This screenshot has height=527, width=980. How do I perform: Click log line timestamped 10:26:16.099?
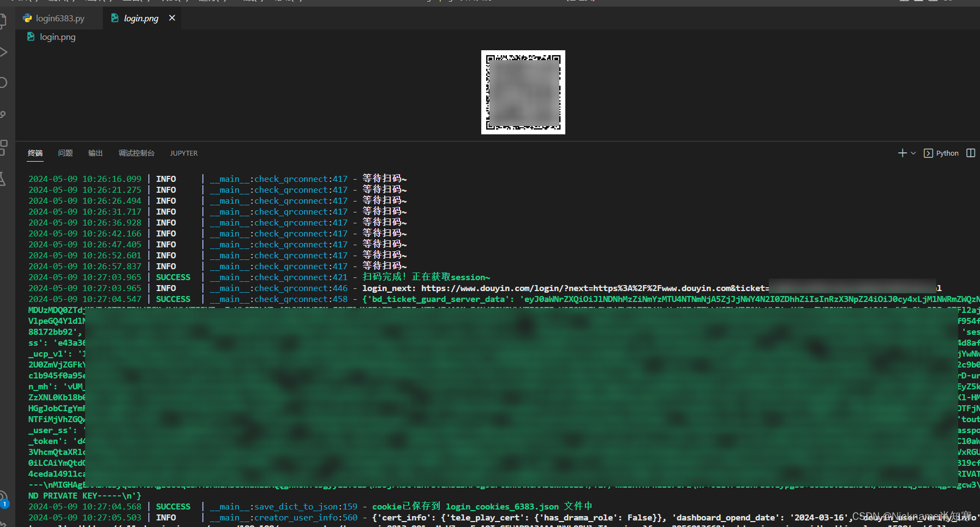[217, 179]
